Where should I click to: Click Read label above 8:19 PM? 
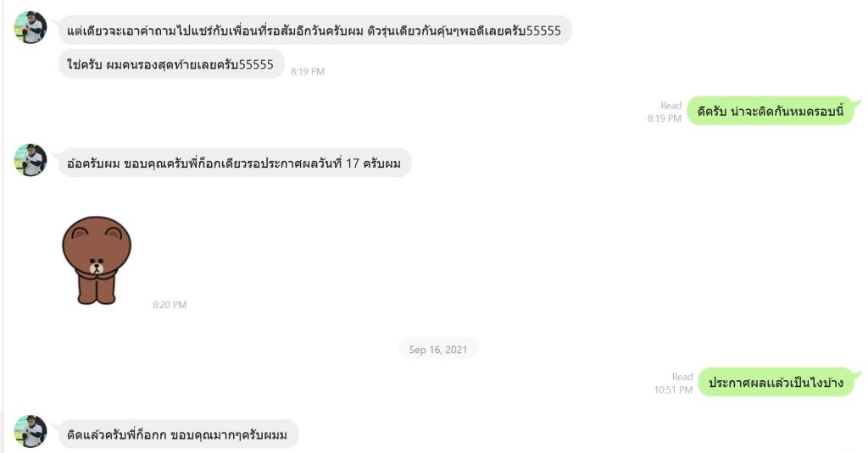671,105
